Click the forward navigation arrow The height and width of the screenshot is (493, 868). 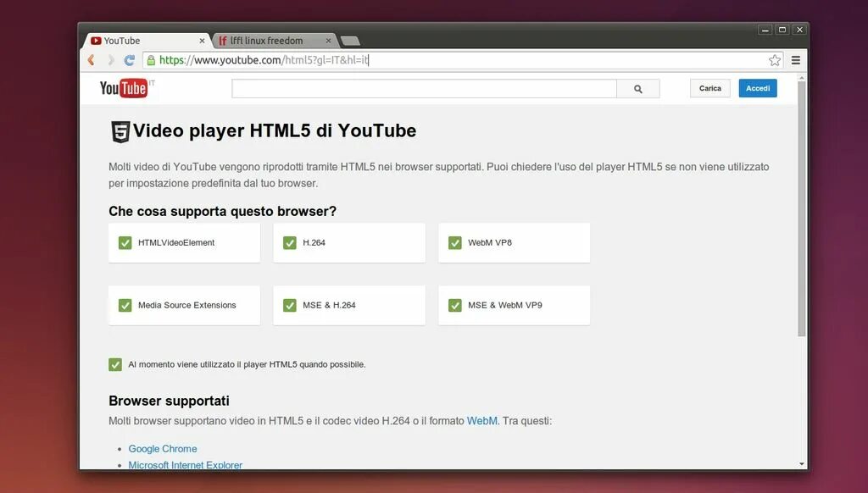pos(109,60)
